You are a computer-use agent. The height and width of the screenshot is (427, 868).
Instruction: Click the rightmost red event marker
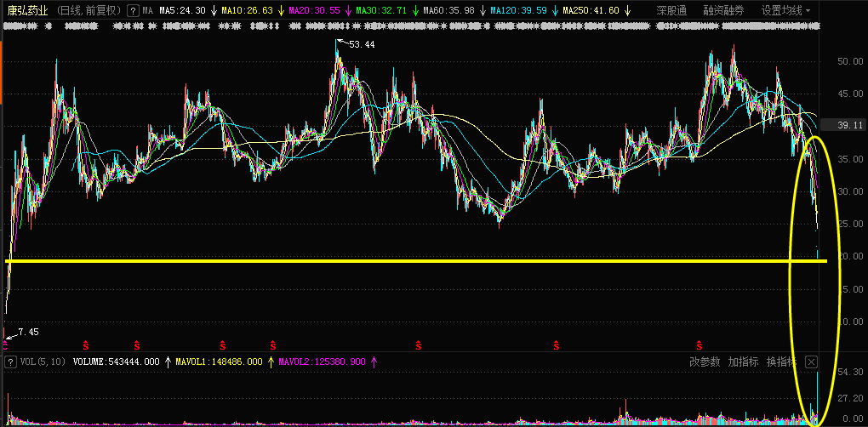[700, 344]
